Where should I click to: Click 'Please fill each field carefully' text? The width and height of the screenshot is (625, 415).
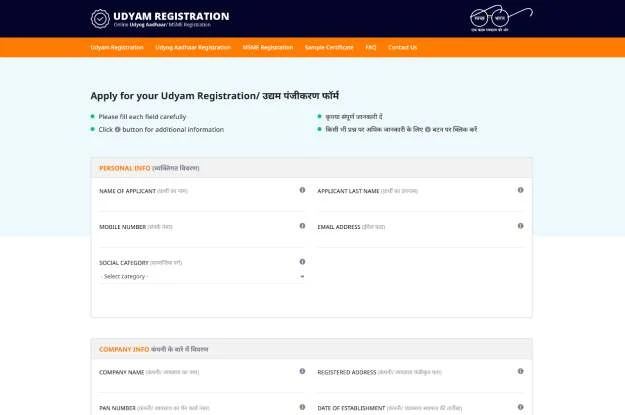click(142, 117)
